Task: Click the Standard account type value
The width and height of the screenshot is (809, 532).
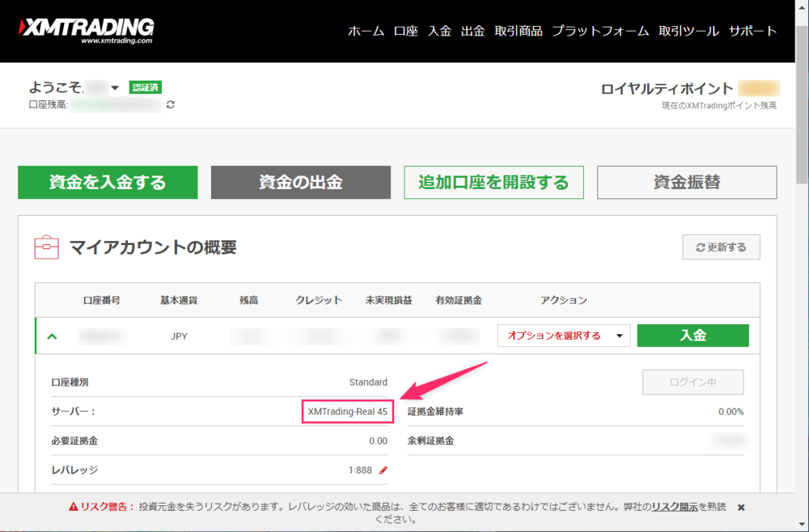Action: pos(368,382)
